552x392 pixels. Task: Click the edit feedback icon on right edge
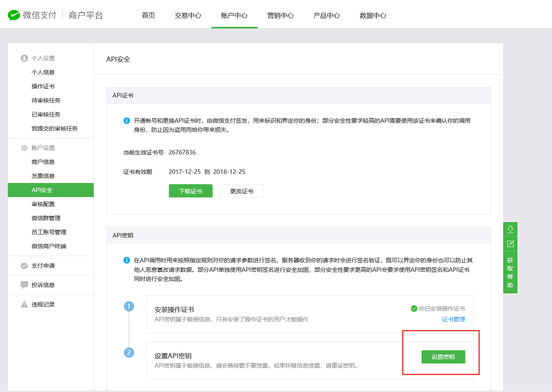[x=510, y=244]
